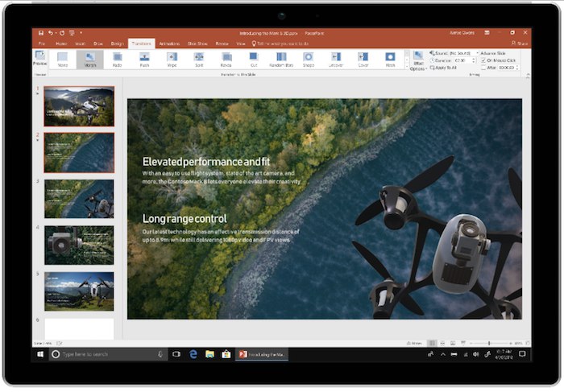Select the Random Bars transition
The width and height of the screenshot is (564, 392).
[281, 60]
